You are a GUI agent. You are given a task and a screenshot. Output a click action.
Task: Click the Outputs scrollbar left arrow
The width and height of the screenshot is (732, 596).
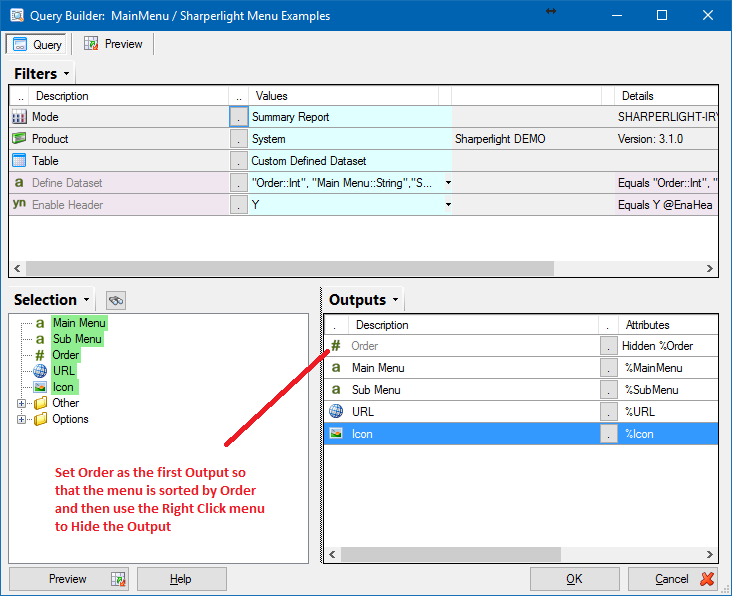(332, 554)
